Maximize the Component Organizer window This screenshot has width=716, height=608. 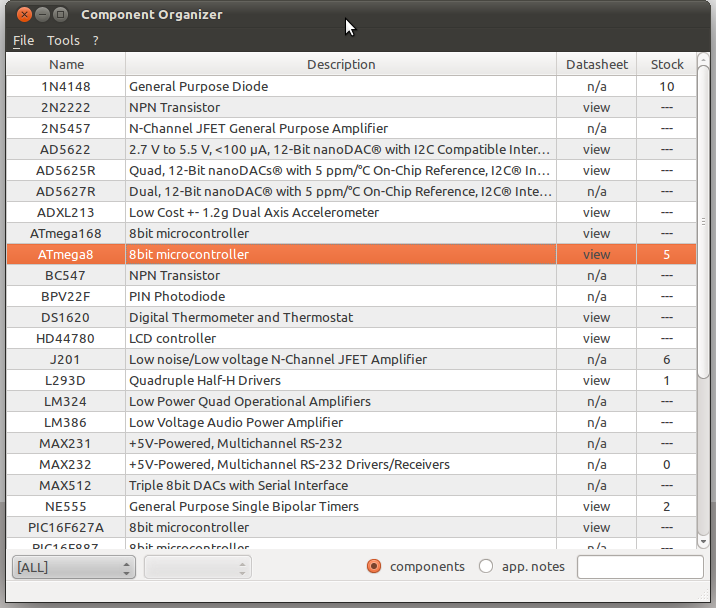click(60, 15)
